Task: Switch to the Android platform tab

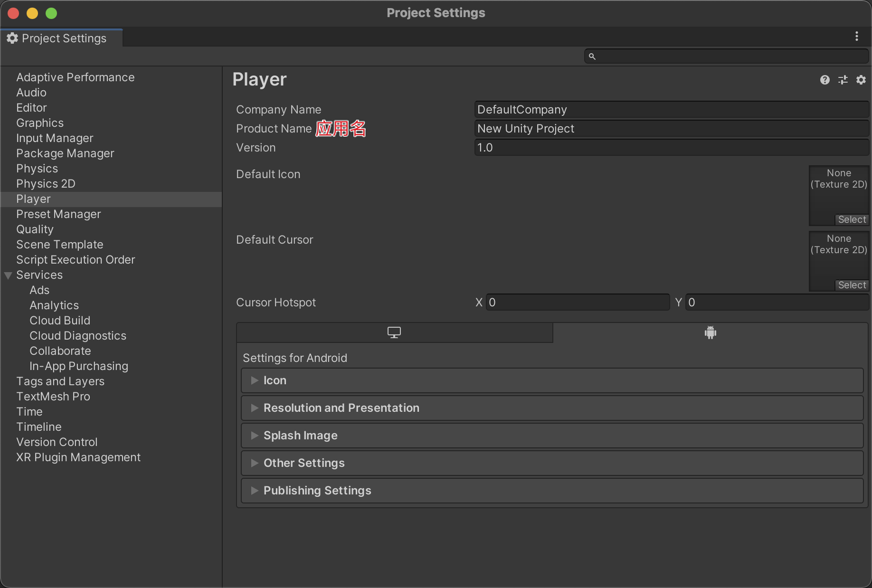Action: pyautogui.click(x=711, y=332)
